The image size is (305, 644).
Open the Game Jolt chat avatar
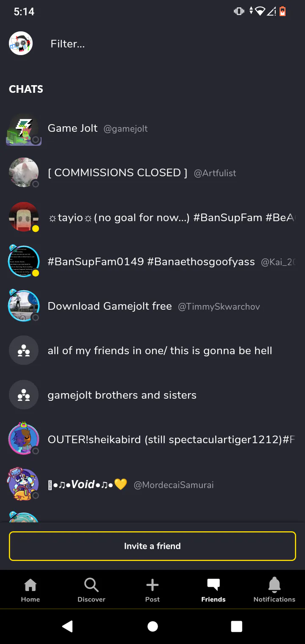(x=24, y=129)
